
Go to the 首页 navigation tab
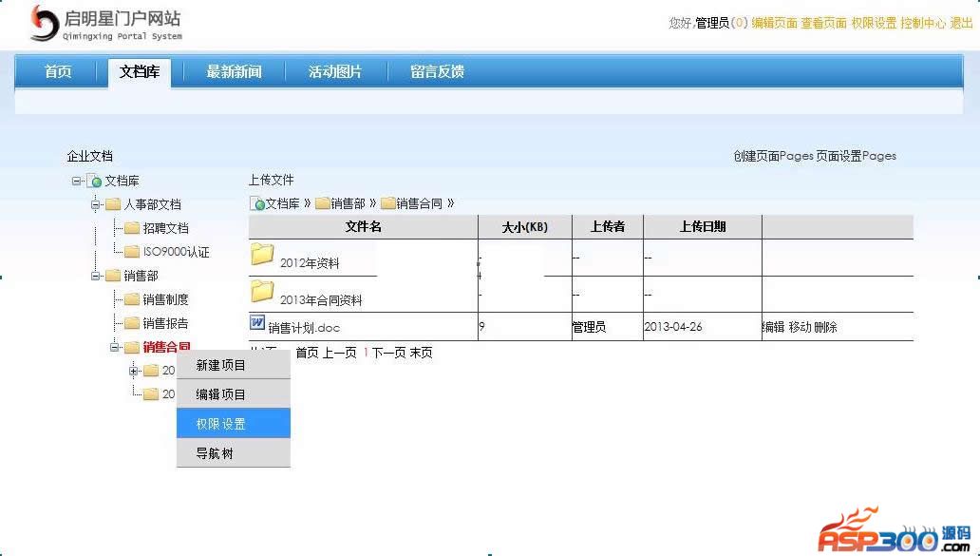coord(58,72)
